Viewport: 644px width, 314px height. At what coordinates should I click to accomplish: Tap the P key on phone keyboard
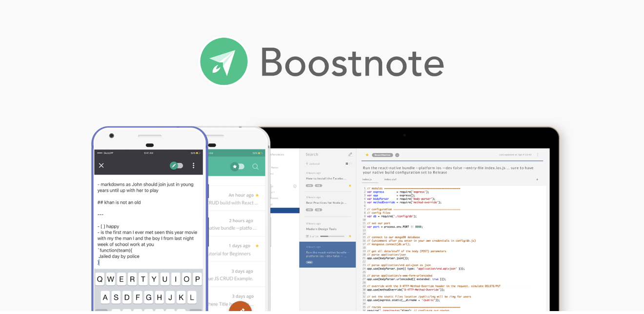click(x=198, y=279)
